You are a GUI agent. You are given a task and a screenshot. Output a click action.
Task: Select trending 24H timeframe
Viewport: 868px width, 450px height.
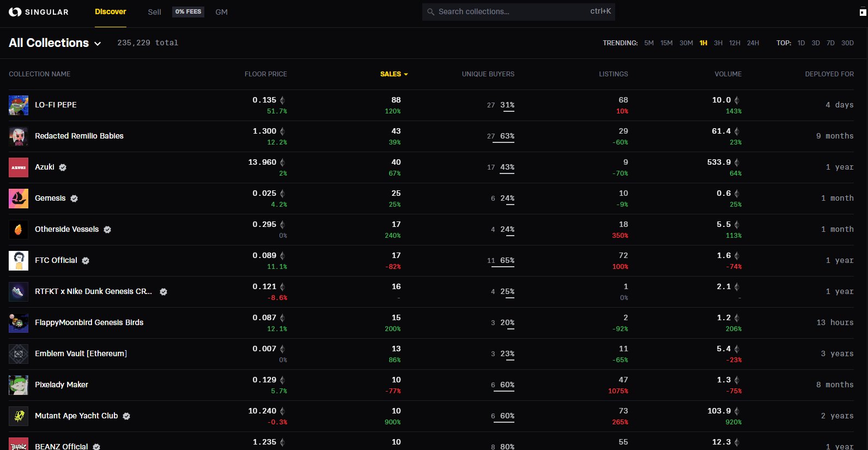(x=753, y=43)
